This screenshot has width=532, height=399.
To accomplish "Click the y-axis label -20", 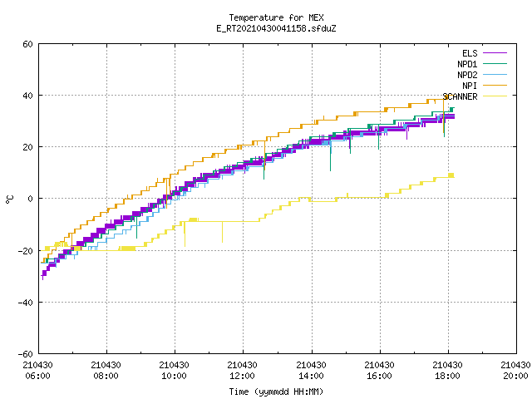I will click(26, 251).
